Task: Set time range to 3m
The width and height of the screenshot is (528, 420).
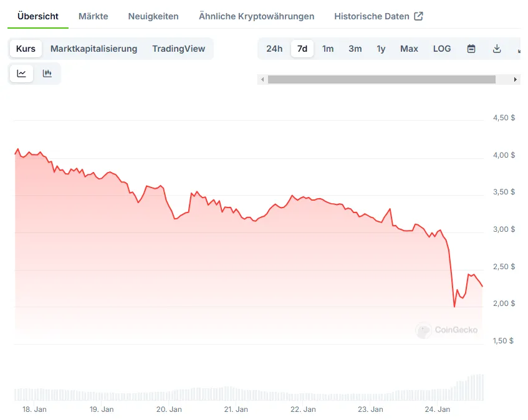Action: pos(355,49)
